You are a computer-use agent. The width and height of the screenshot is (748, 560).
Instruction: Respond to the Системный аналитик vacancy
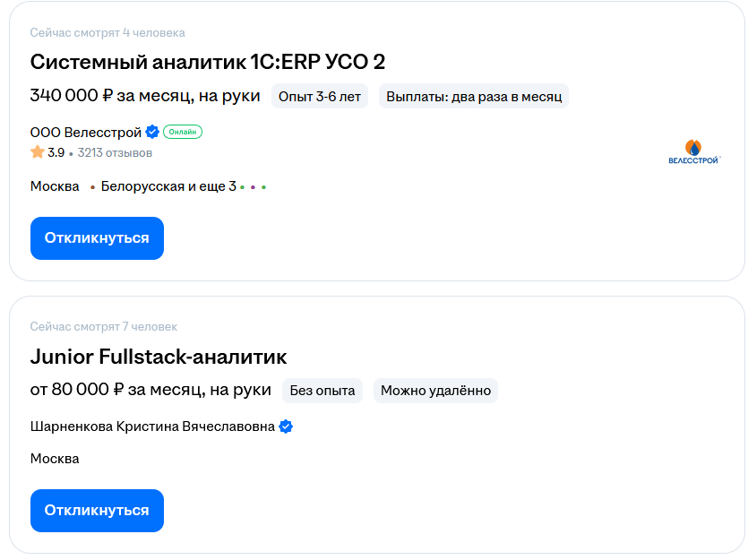click(x=97, y=238)
